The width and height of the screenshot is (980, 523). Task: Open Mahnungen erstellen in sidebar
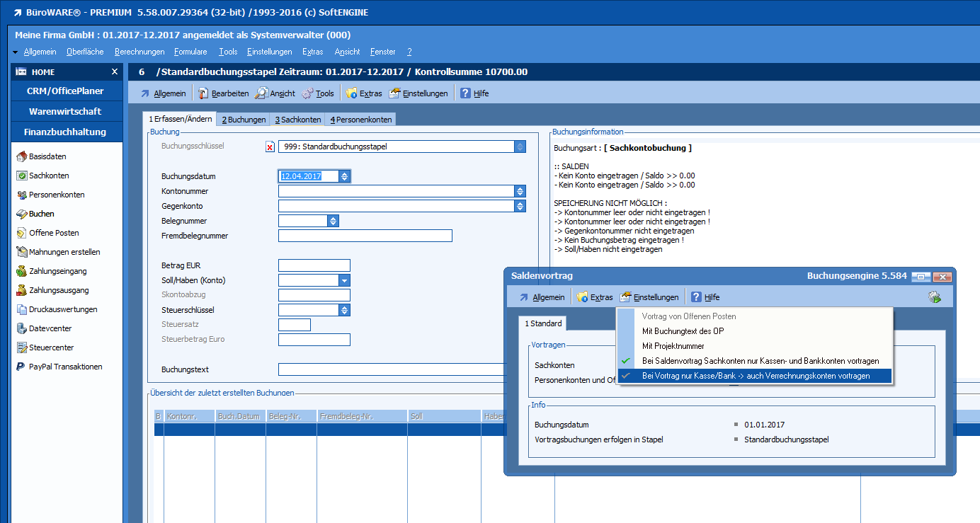tap(64, 252)
